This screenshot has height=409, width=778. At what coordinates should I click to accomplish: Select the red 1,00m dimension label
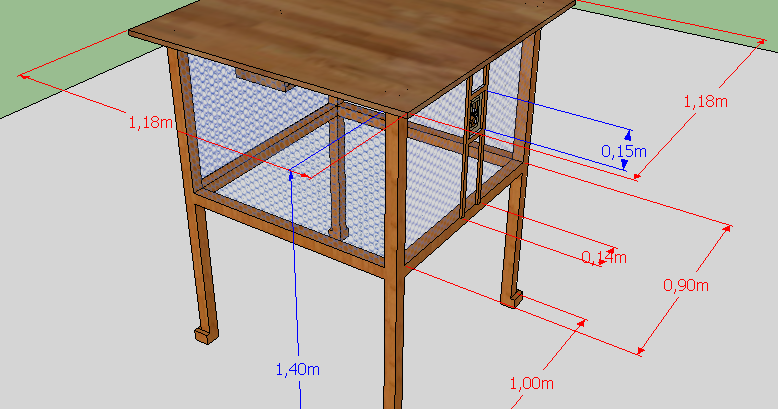click(x=531, y=383)
